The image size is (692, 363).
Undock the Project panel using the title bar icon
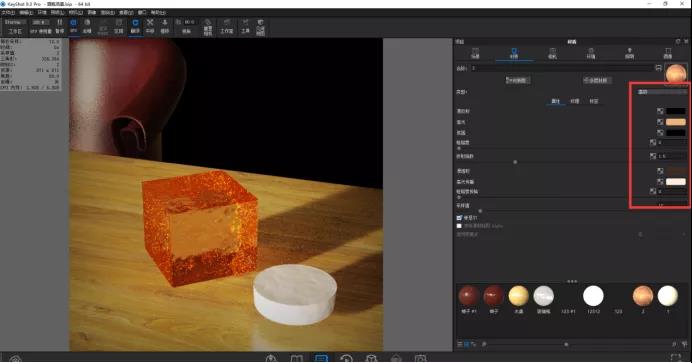coord(678,41)
